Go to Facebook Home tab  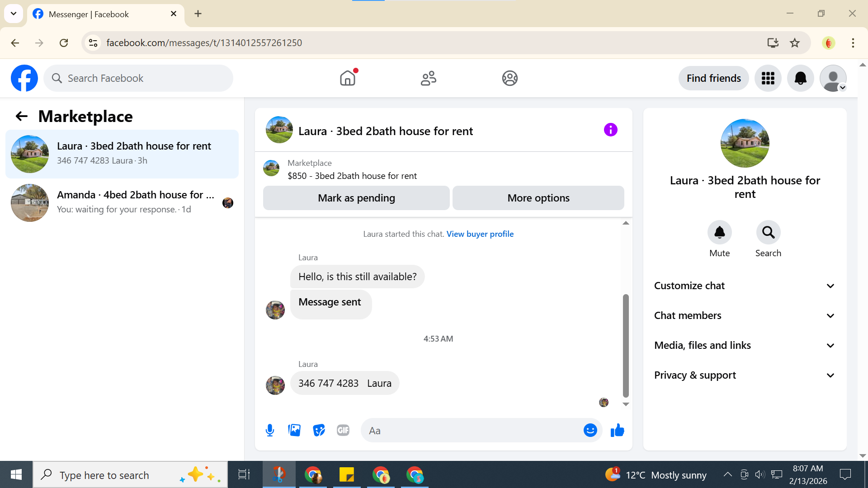pyautogui.click(x=348, y=78)
